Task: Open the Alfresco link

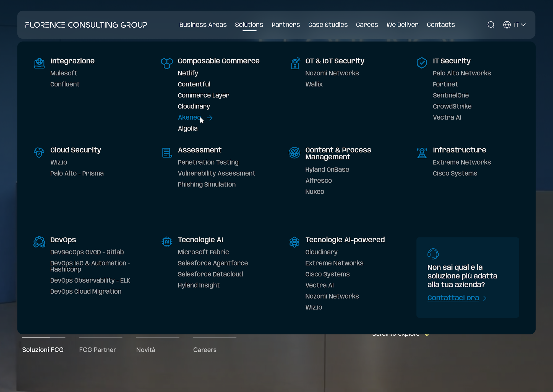Action: pyautogui.click(x=319, y=181)
